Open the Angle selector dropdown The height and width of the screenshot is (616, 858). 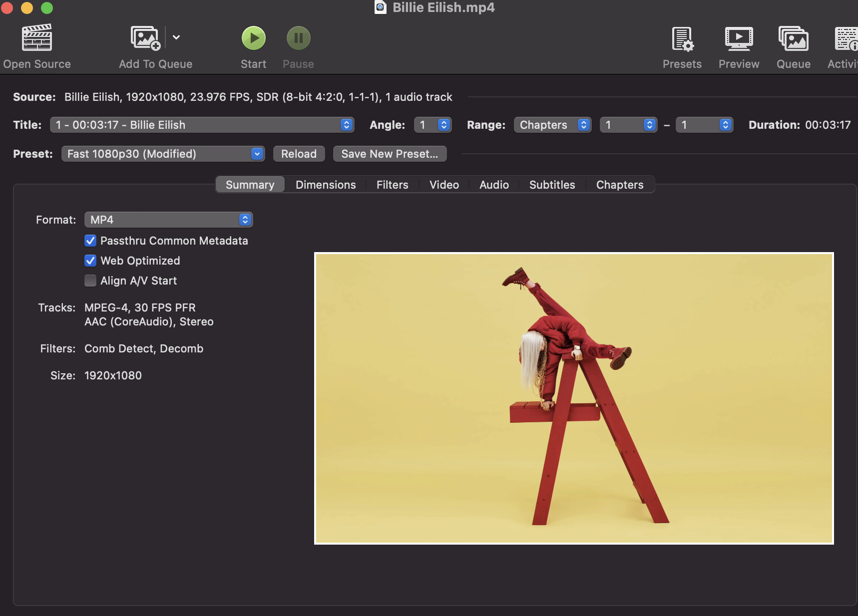433,125
